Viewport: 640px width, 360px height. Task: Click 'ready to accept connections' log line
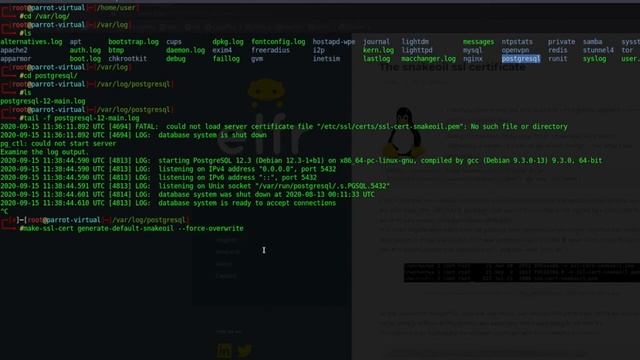168,203
